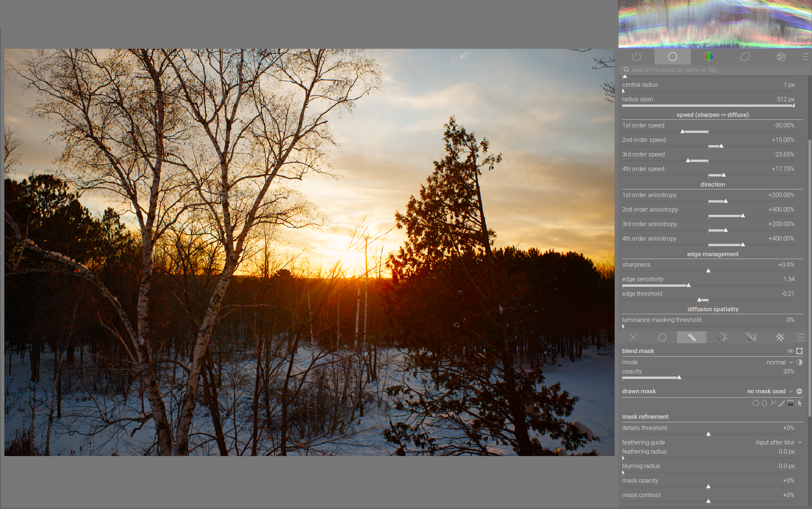Toggle the blend mask eye display
This screenshot has width=812, height=509.
(x=790, y=351)
